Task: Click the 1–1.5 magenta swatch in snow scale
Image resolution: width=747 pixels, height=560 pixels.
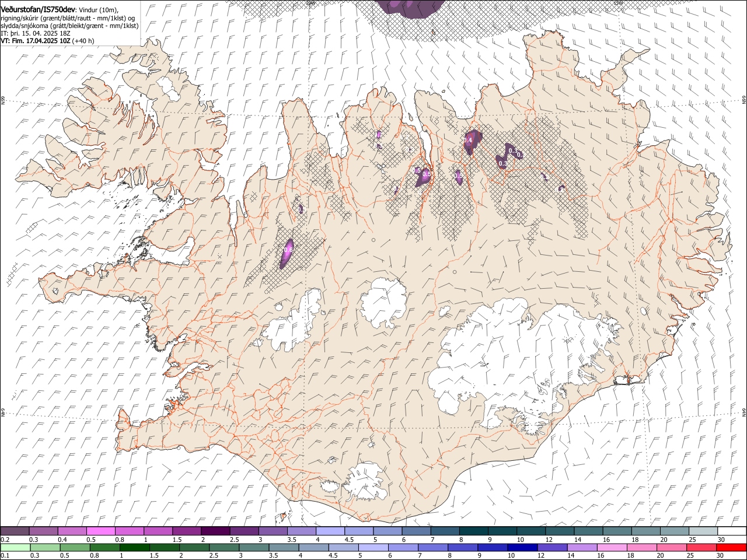Action: [x=158, y=531]
